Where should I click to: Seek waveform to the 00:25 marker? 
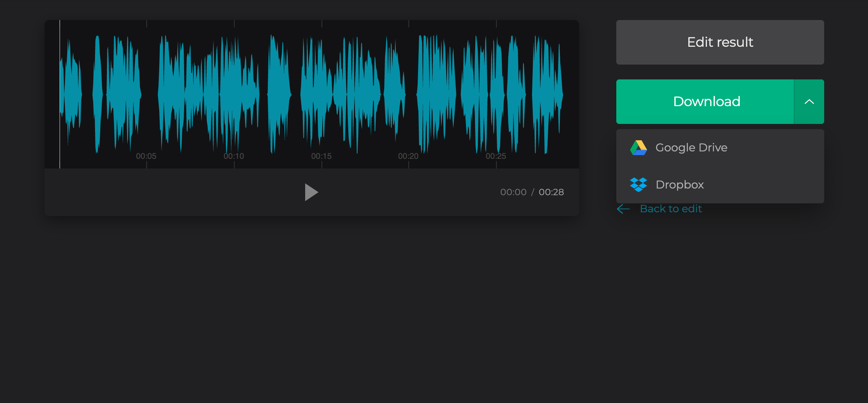point(496,156)
